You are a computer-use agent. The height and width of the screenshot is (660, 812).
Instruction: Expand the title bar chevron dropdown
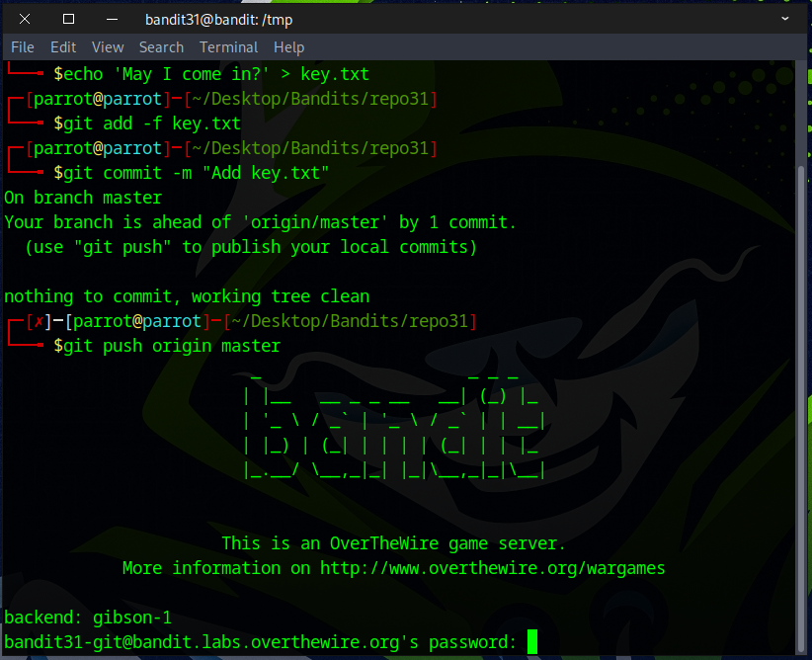pos(785,19)
